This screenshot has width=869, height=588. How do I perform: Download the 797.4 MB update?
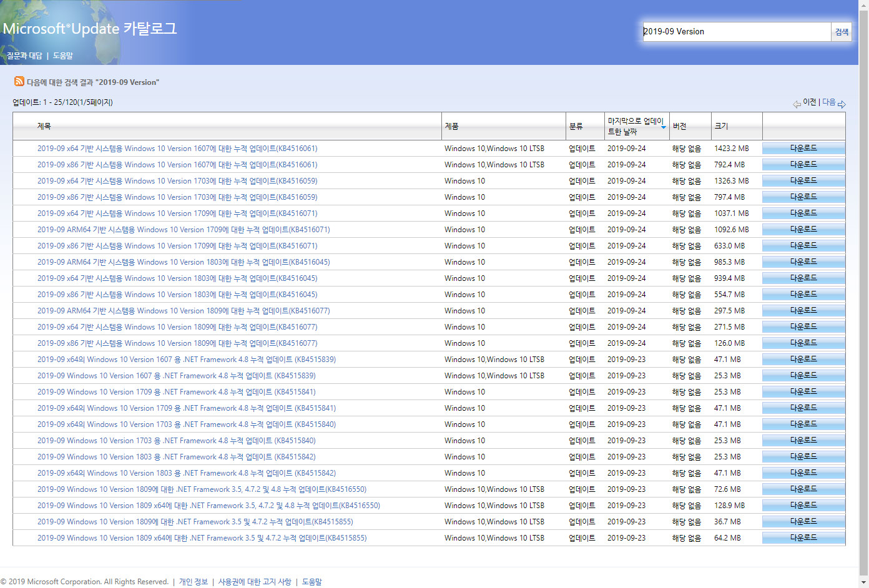pyautogui.click(x=803, y=197)
